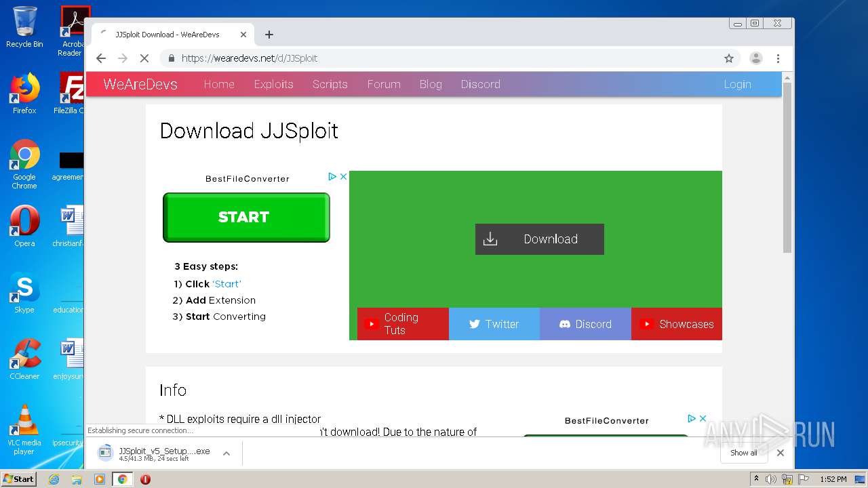Open volume control in tray
Viewport: 868px width, 488px height.
tap(770, 479)
